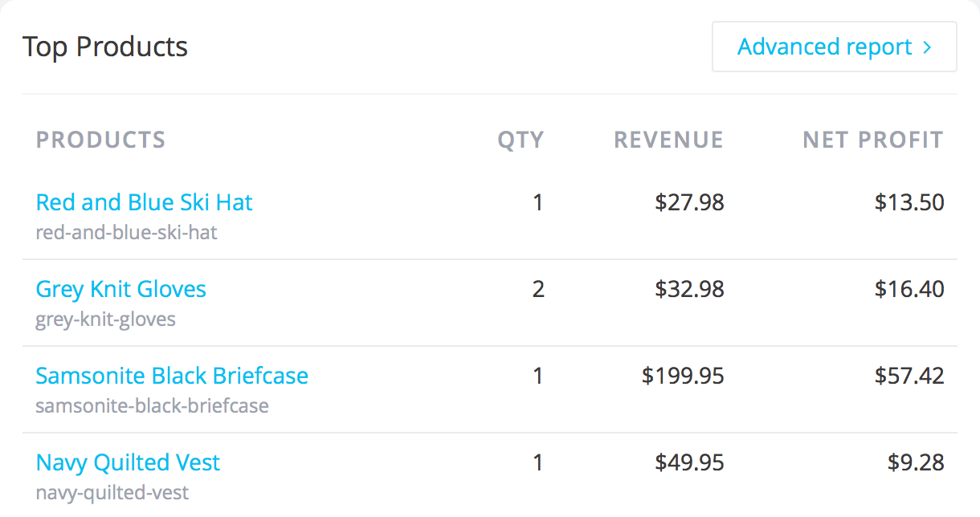Click the $9.28 net profit value
The width and height of the screenshot is (980, 517).
pyautogui.click(x=916, y=462)
